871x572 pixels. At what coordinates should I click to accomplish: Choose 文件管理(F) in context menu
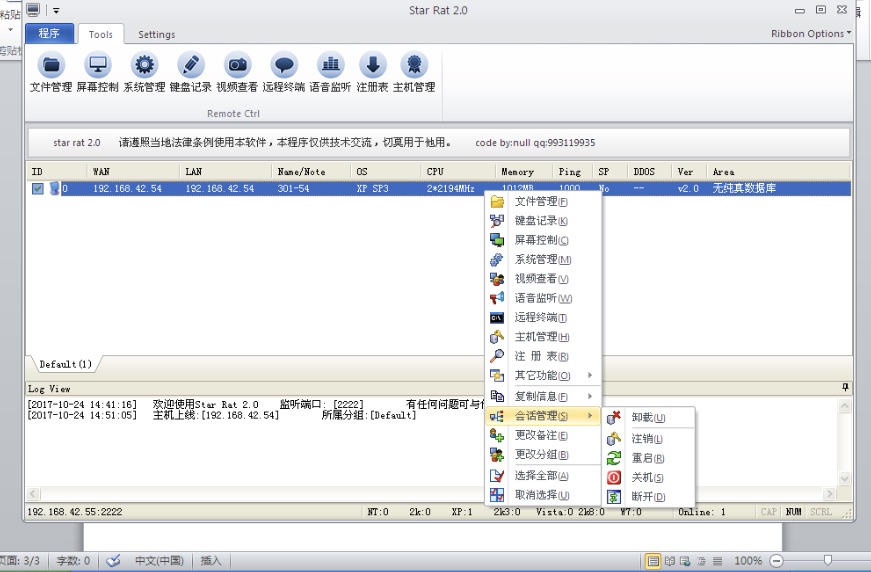click(543, 202)
